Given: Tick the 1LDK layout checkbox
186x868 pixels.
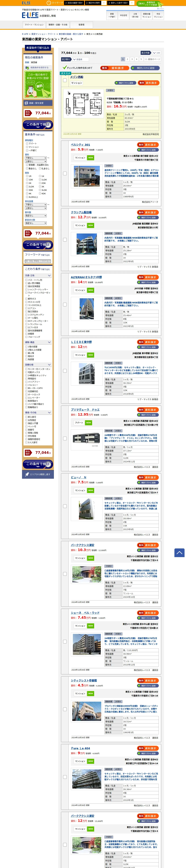Looking at the screenshot, I should click(40, 180).
